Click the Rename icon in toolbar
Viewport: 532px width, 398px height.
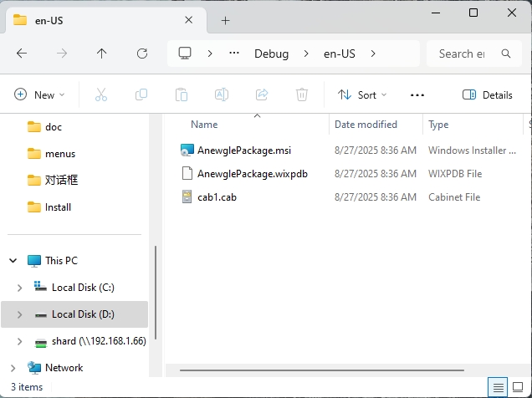pos(222,95)
